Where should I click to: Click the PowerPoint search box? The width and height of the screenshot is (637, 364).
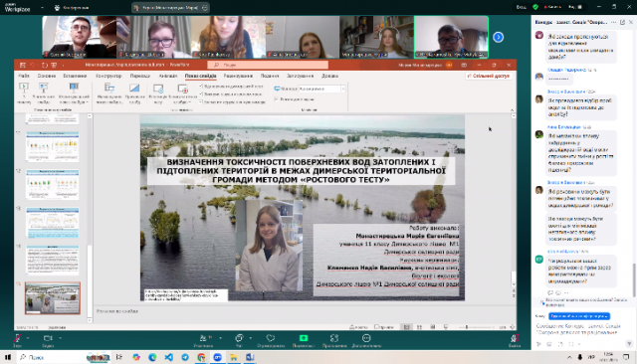(x=268, y=65)
